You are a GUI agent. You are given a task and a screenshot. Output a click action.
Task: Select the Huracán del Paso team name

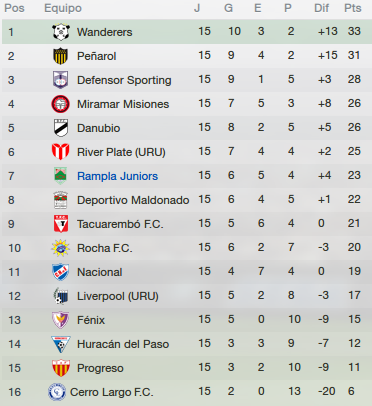pyautogui.click(x=123, y=344)
